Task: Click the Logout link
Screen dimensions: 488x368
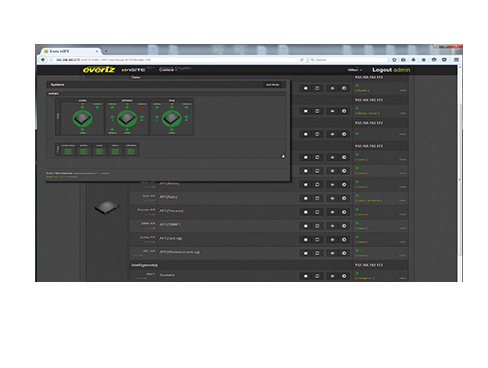Action: [382, 70]
